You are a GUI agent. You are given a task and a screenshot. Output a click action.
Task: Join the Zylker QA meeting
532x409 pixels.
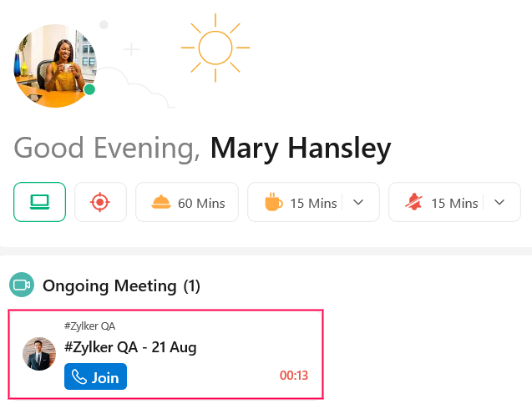pyautogui.click(x=95, y=377)
